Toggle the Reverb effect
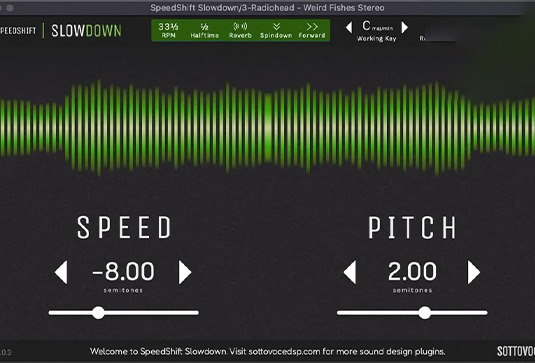The width and height of the screenshot is (535, 363). tap(240, 30)
